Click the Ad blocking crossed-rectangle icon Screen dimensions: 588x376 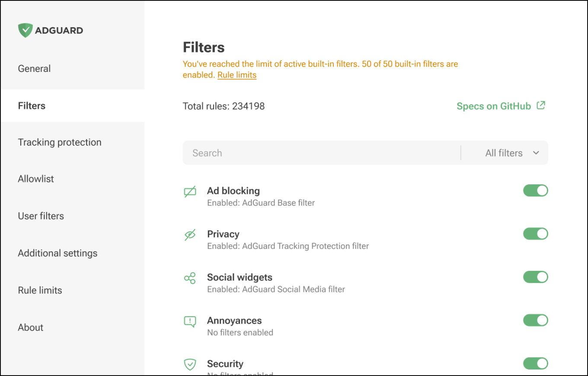tap(190, 192)
